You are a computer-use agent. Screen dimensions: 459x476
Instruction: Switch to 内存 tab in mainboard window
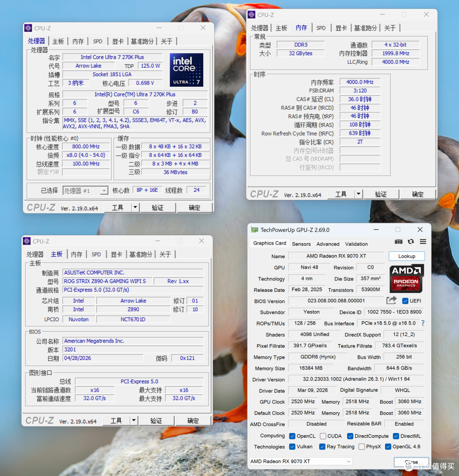tap(76, 254)
